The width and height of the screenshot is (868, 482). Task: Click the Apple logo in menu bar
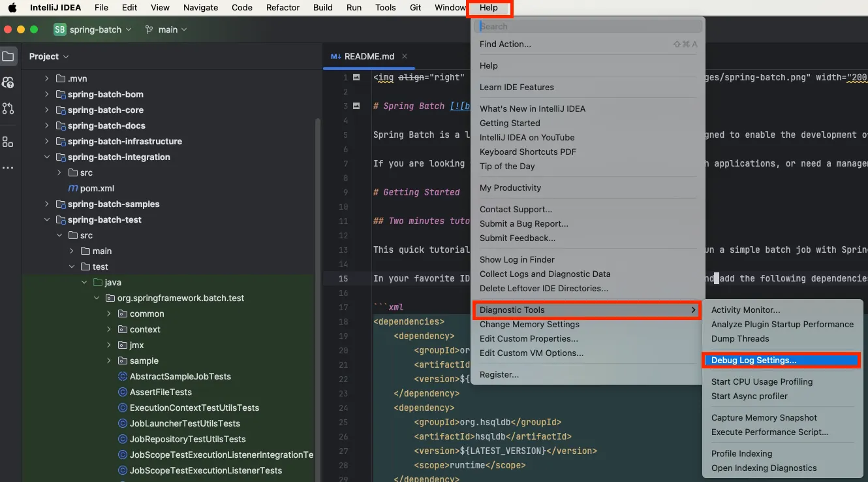point(12,8)
